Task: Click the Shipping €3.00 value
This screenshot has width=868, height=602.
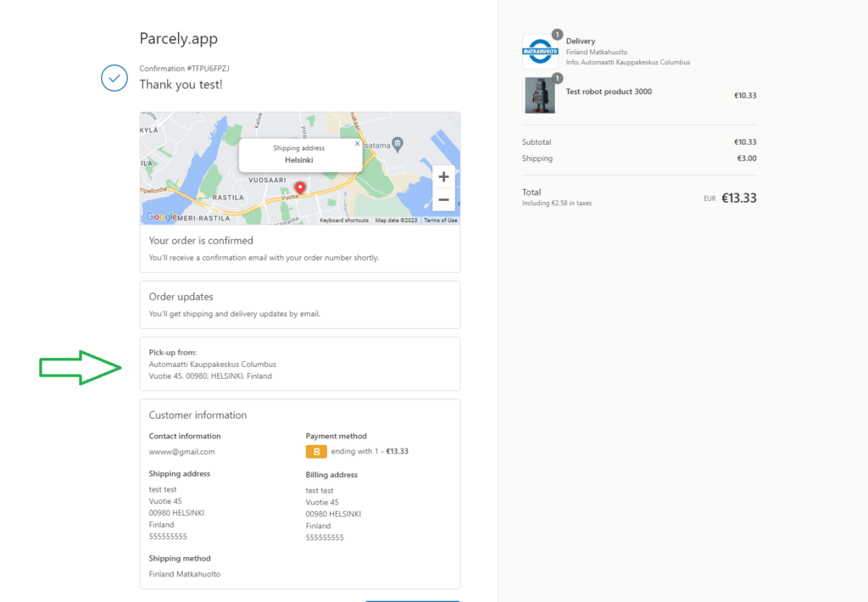Action: click(747, 159)
